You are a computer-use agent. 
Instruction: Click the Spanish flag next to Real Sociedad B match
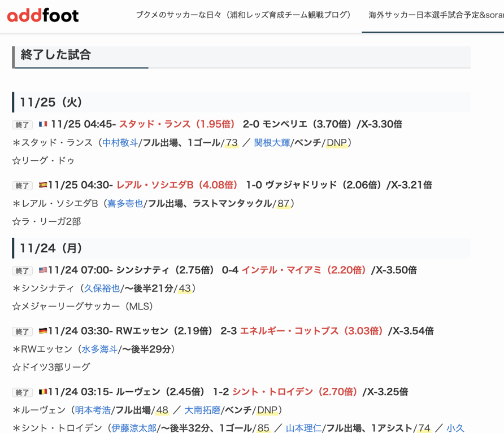point(43,185)
